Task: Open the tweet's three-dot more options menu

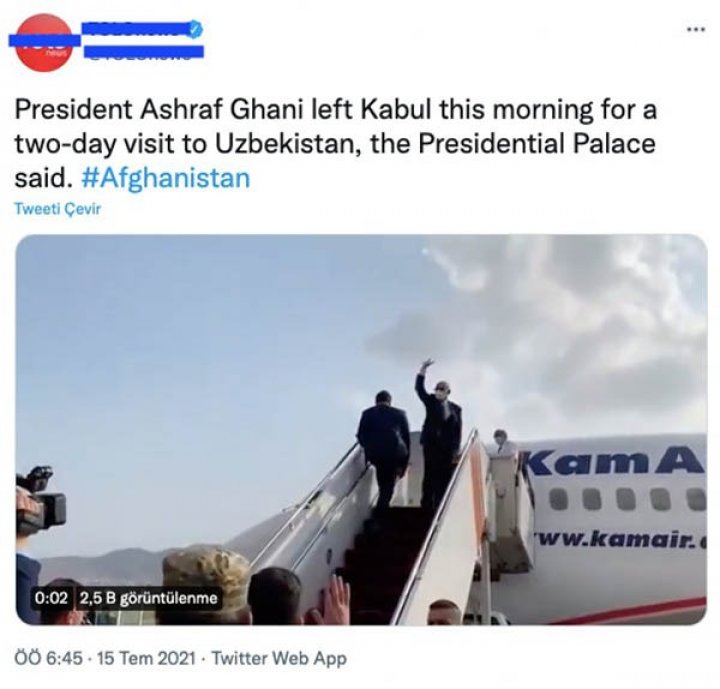Action: (x=695, y=30)
